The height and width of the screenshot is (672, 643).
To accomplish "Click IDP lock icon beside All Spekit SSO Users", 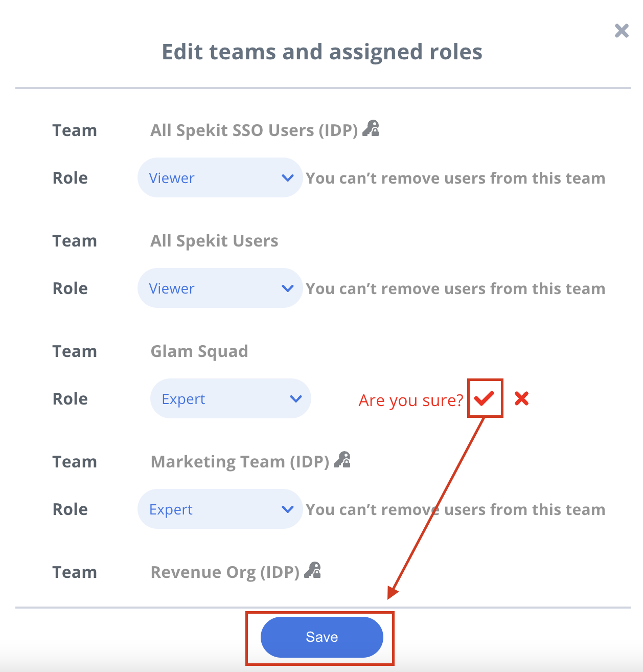I will (371, 128).
